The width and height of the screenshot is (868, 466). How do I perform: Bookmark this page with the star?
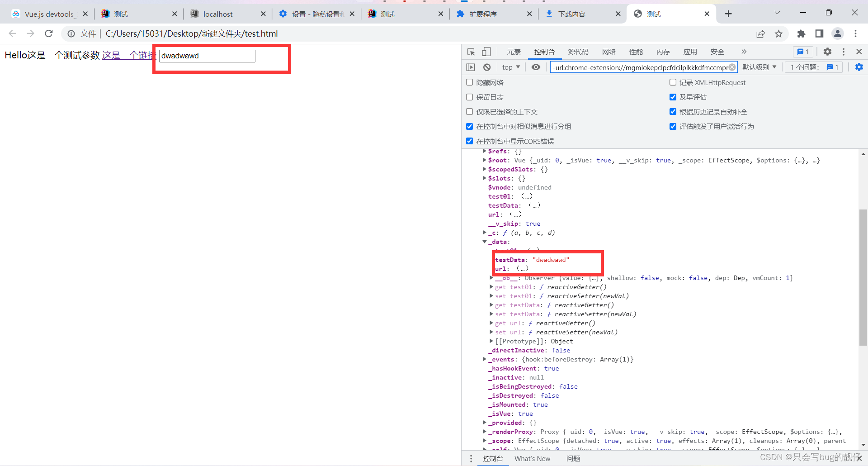pos(778,33)
